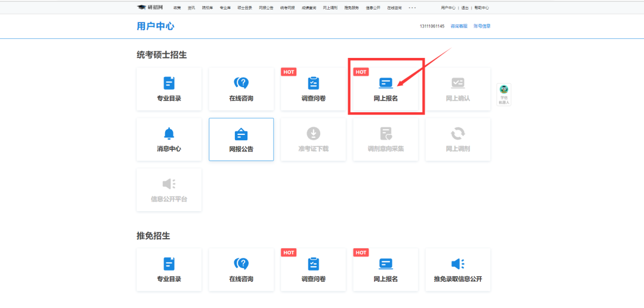Expand the more (•••) navigation menu
The height and width of the screenshot is (308, 644).
tap(412, 8)
